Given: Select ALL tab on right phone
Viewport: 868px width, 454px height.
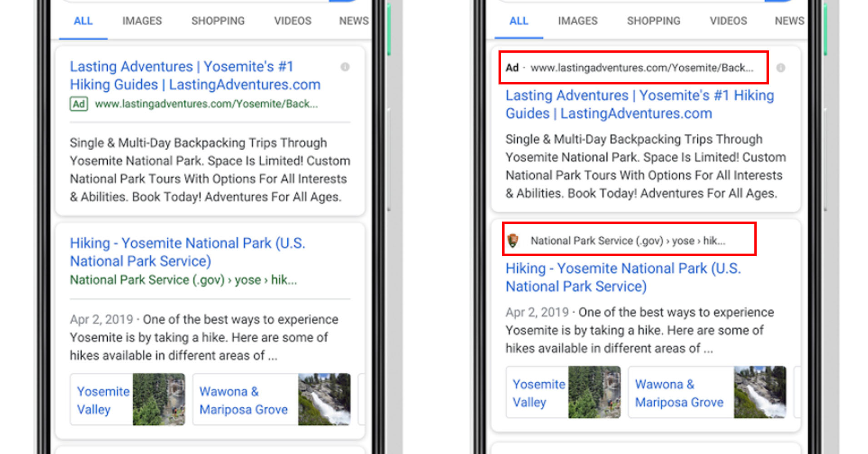Looking at the screenshot, I should 519,21.
